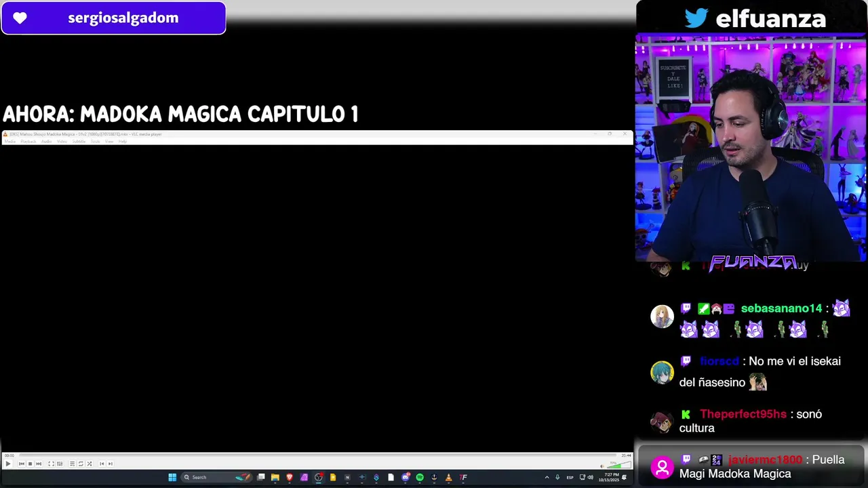
Task: Open VLC extended settings (equalizer icon)
Action: click(60, 464)
